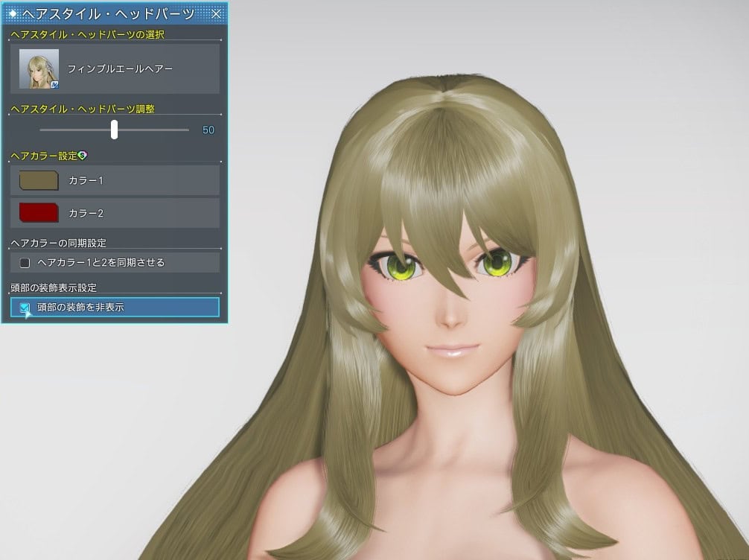Image resolution: width=749 pixels, height=560 pixels.
Task: Close the ヘアスタイル・ヘッドパーツ panel
Action: (217, 14)
